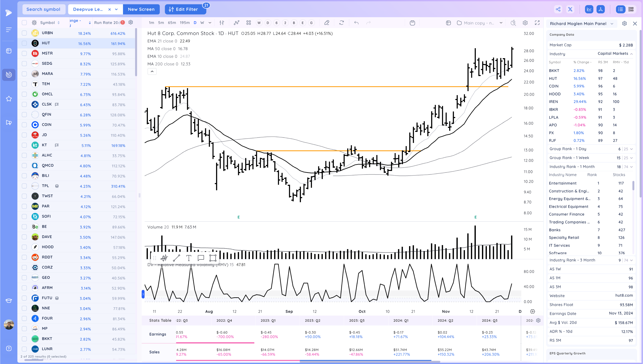Open data panel settings gear
Image resolution: width=643 pixels, height=364 pixels.
624,23
